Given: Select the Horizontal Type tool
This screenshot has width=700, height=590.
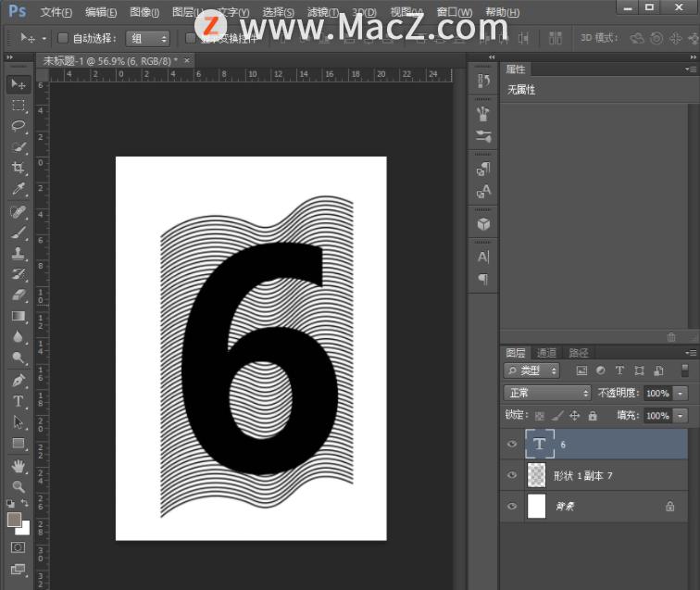Looking at the screenshot, I should (18, 402).
